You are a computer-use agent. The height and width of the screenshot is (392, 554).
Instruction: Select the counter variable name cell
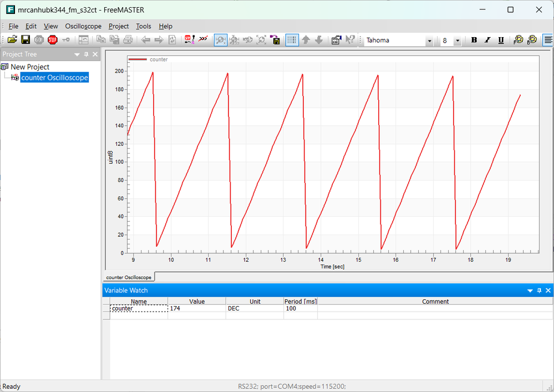coord(139,308)
